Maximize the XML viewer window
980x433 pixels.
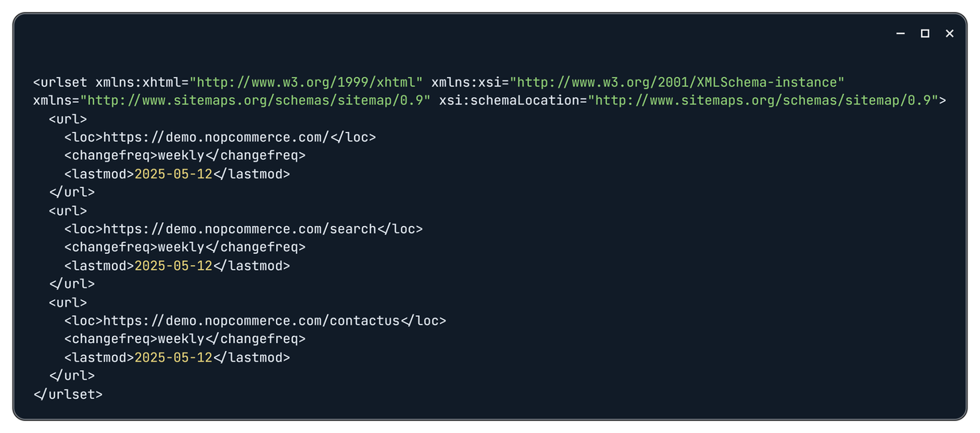click(925, 33)
